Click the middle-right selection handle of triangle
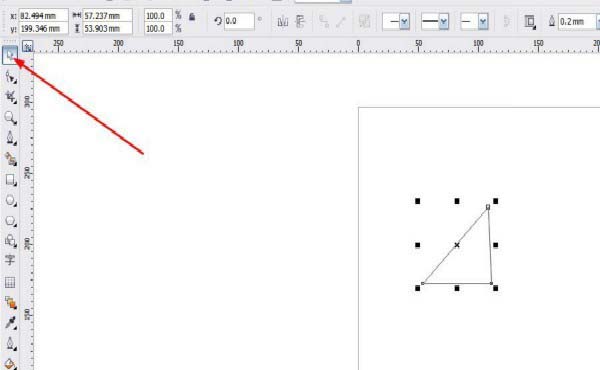The image size is (600, 370). (x=496, y=245)
